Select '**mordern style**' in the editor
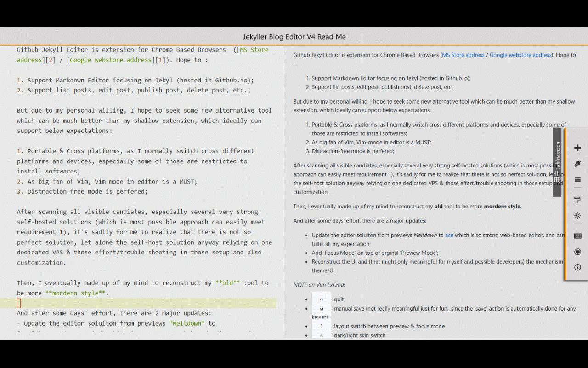The width and height of the screenshot is (588, 368). pyautogui.click(x=76, y=293)
